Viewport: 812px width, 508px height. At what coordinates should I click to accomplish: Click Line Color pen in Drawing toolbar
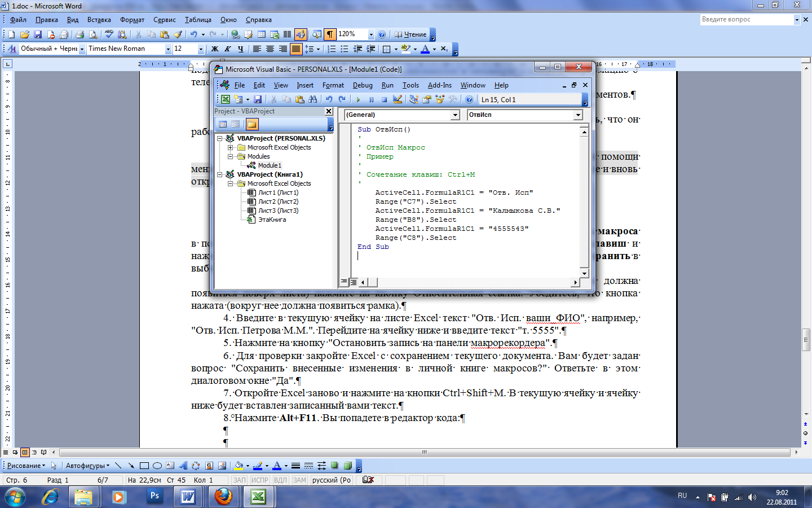(x=258, y=466)
